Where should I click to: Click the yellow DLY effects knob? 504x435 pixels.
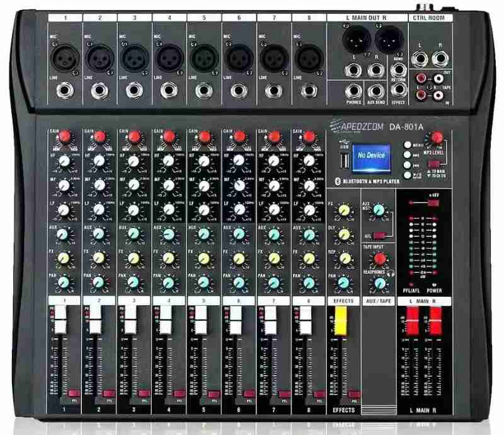(x=344, y=235)
